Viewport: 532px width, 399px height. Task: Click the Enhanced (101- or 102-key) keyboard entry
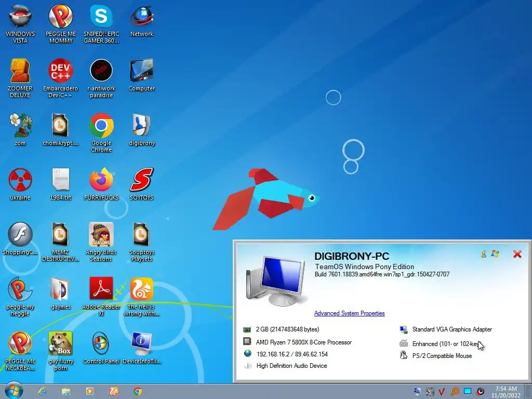[446, 344]
